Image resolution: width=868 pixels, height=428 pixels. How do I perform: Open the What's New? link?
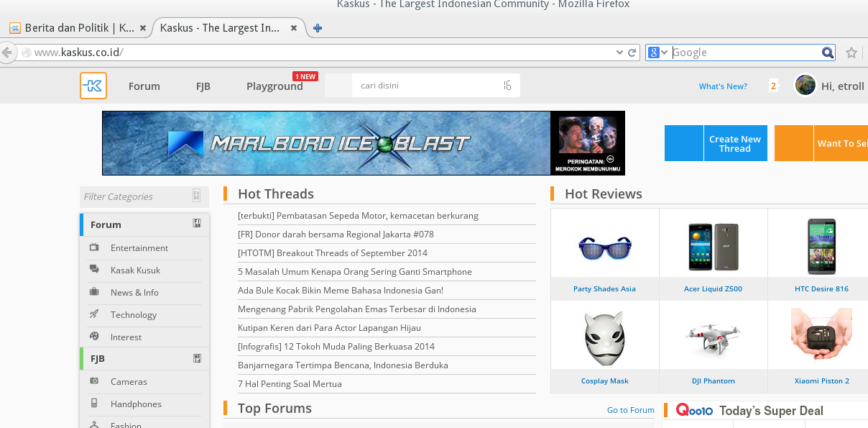(x=723, y=86)
